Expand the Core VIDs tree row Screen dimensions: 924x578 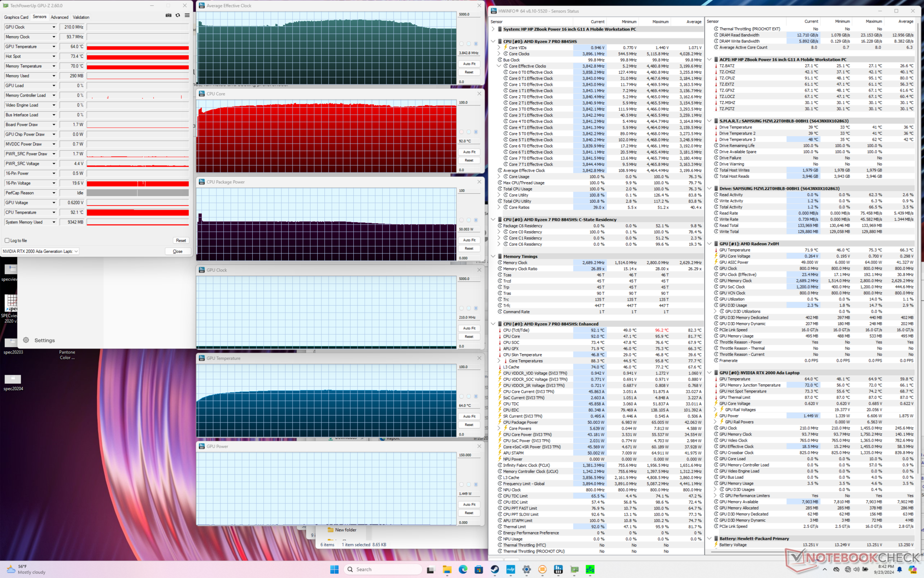(499, 48)
